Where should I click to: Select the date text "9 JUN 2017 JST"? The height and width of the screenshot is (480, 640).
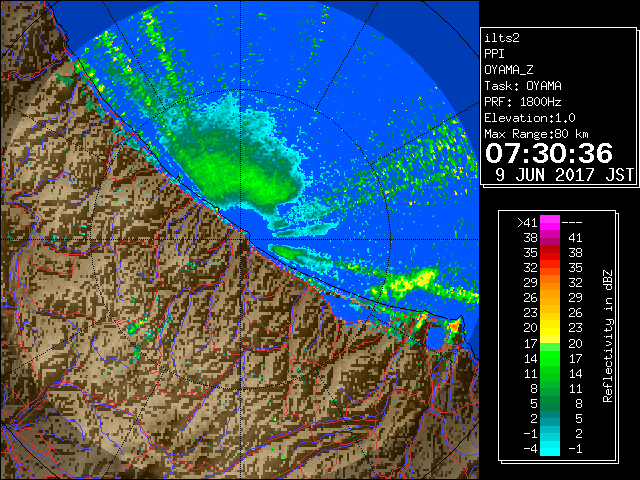(564, 175)
